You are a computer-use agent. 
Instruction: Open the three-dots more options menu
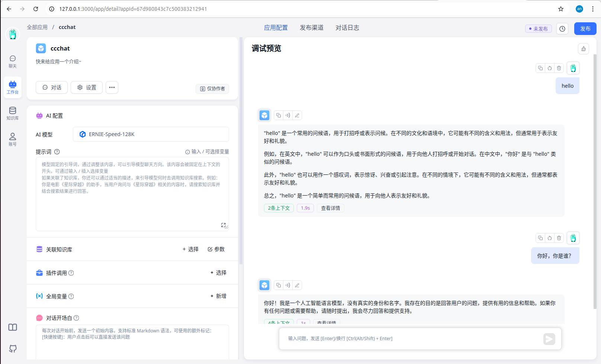112,87
